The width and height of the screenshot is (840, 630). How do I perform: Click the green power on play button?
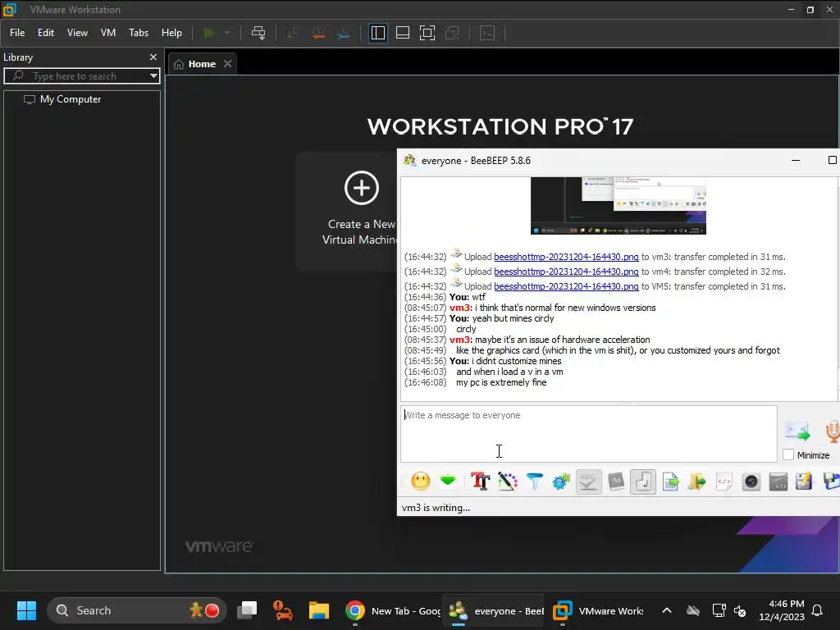pos(209,33)
